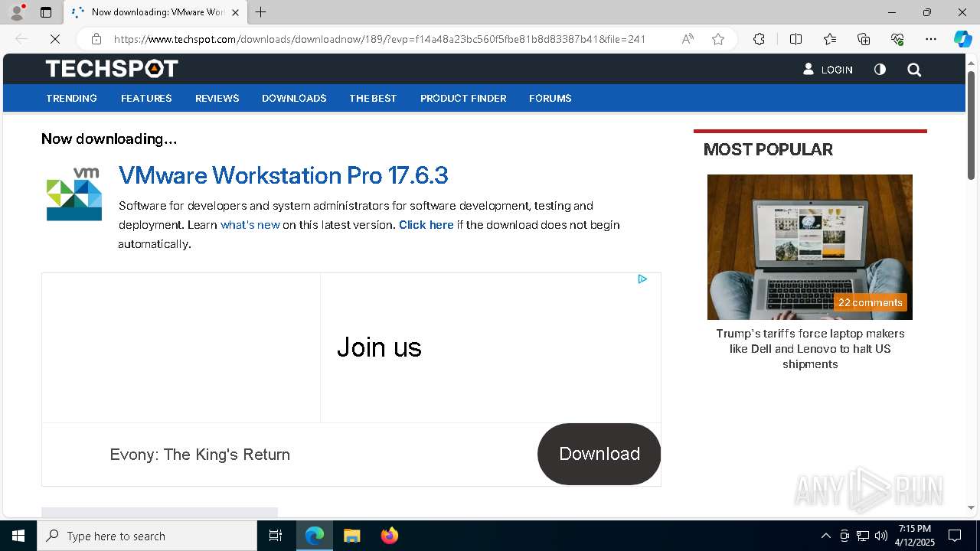Image resolution: width=980 pixels, height=551 pixels.
Task: Show hidden system tray icons
Action: tap(826, 536)
